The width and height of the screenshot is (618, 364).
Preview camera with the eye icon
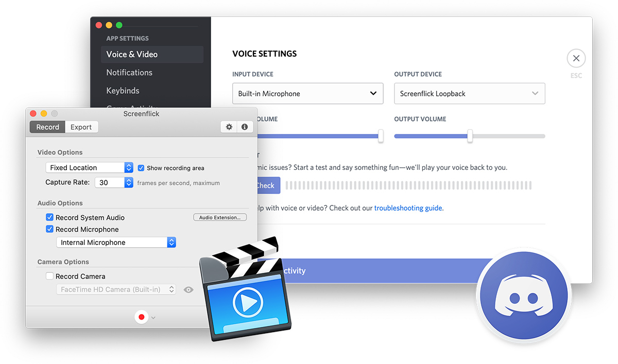coord(188,290)
